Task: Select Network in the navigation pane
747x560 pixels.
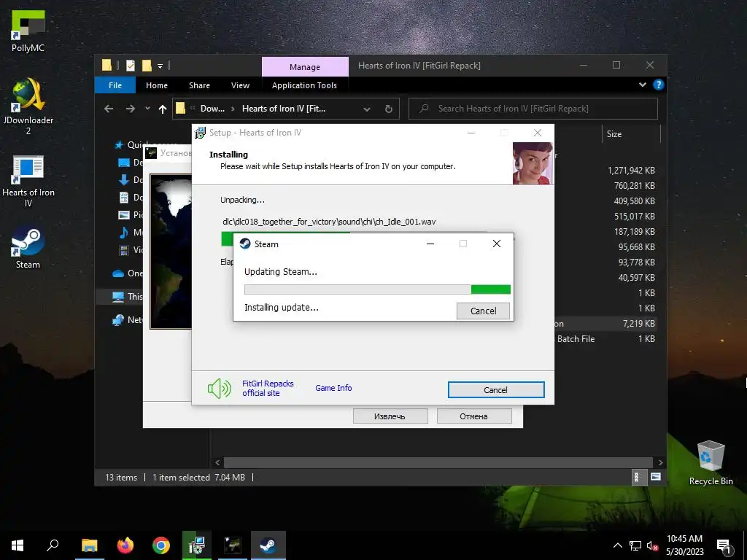Action: [128, 320]
